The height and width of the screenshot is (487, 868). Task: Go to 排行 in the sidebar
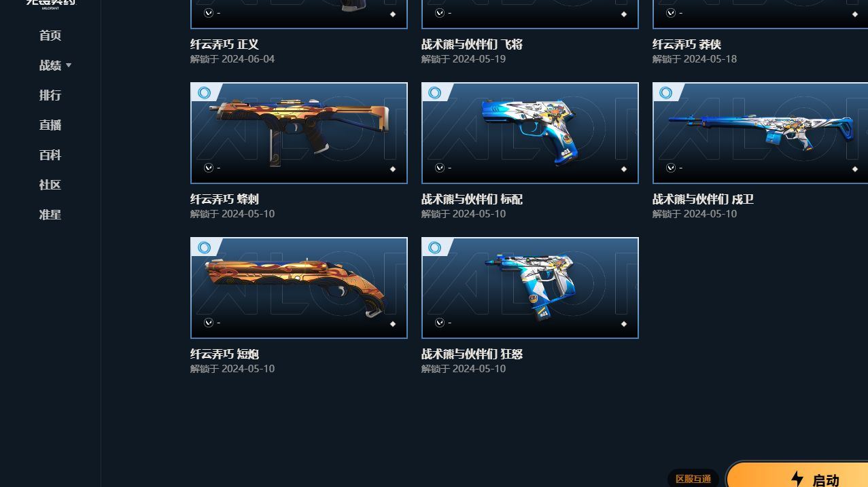click(x=50, y=95)
